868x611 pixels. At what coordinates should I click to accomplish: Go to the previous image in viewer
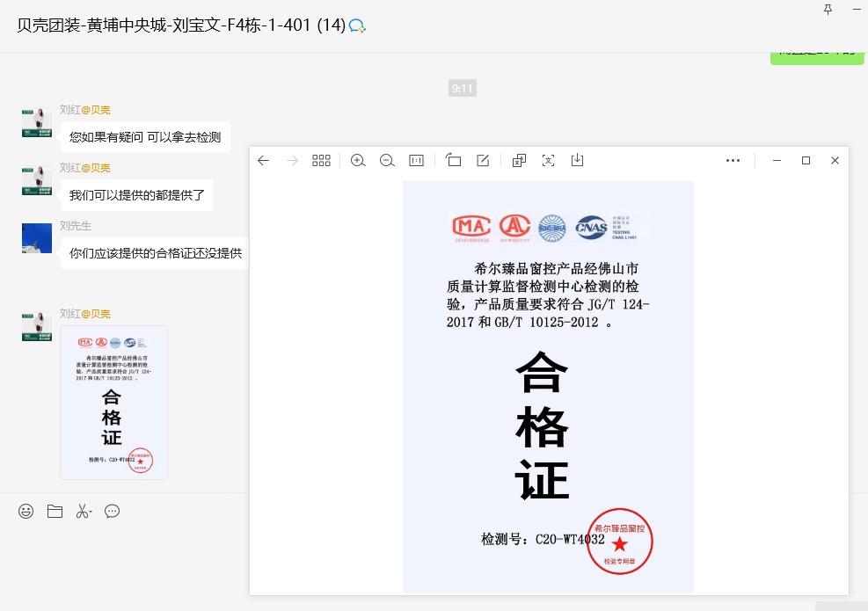(x=263, y=160)
